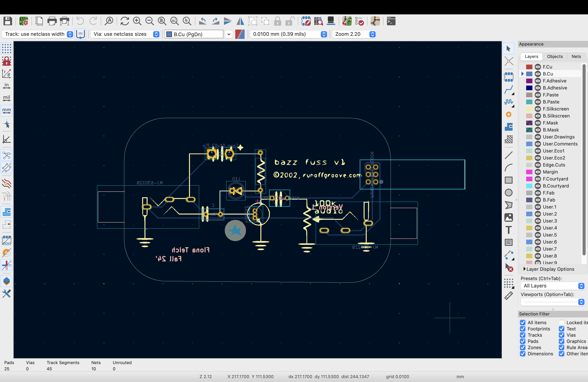Select the Add image tool
This screenshot has width=588, height=382.
coord(508,217)
